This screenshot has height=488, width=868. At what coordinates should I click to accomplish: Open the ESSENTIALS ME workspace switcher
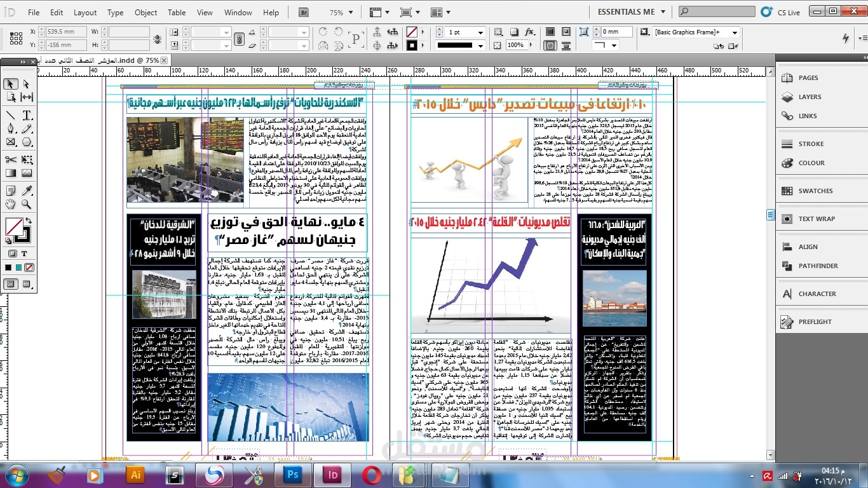631,11
